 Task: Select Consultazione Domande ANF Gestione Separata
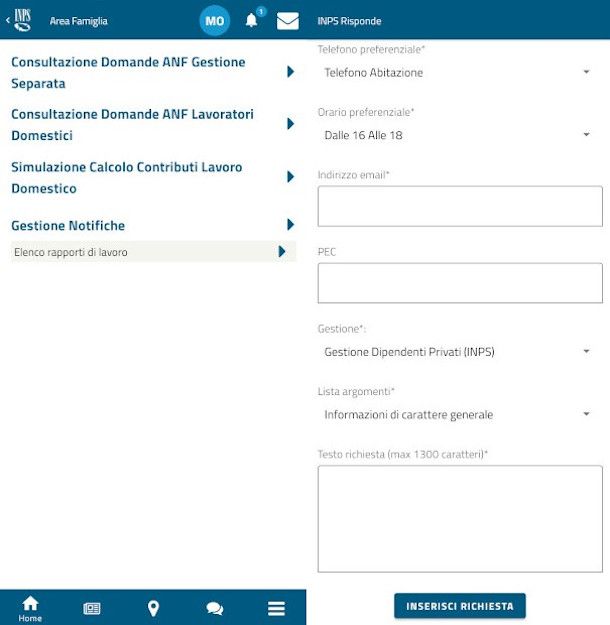pyautogui.click(x=128, y=73)
